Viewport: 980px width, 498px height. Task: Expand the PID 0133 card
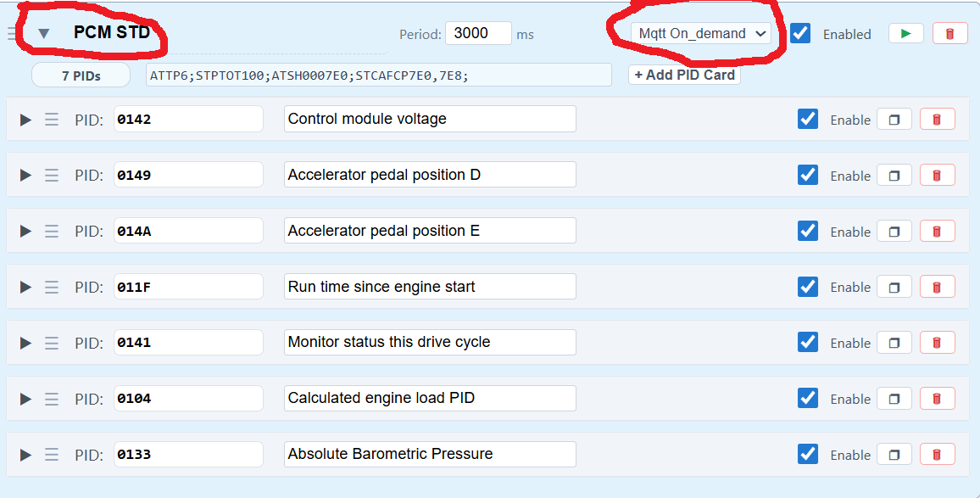pos(25,454)
